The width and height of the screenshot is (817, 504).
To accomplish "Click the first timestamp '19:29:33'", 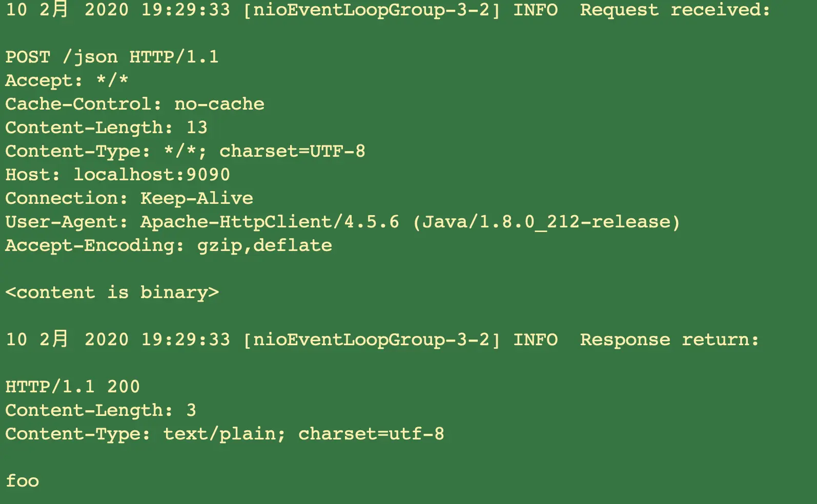I will 186,10.
